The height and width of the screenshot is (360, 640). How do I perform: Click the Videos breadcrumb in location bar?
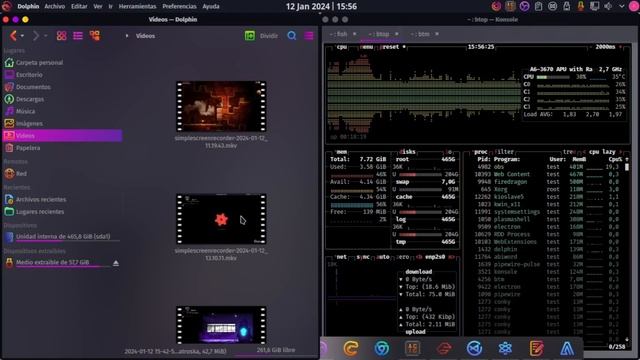[145, 36]
